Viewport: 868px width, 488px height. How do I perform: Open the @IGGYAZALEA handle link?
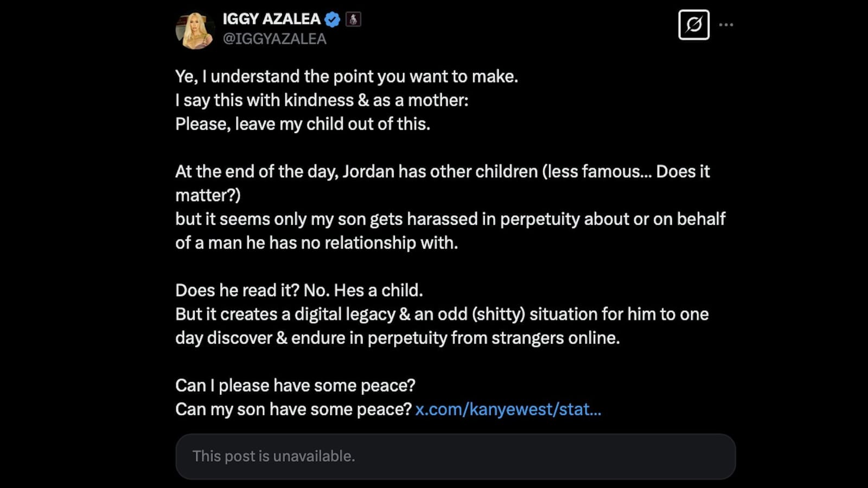[x=275, y=39]
